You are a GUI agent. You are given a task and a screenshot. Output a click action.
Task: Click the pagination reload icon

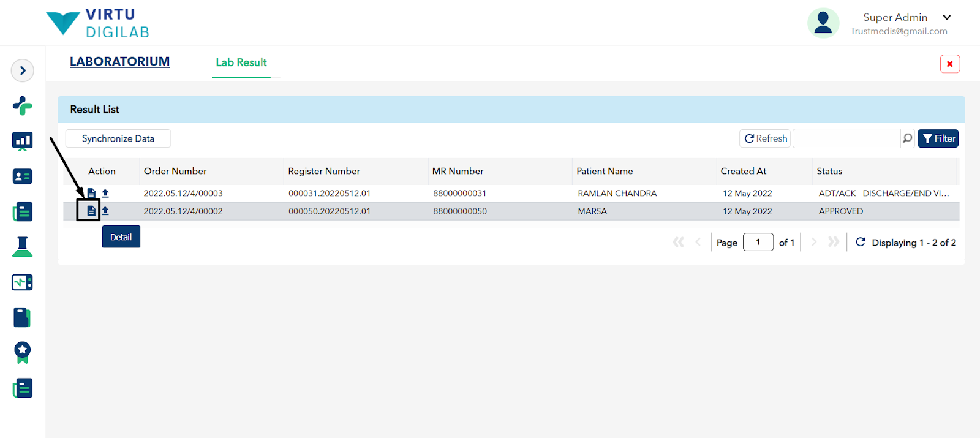coord(861,242)
